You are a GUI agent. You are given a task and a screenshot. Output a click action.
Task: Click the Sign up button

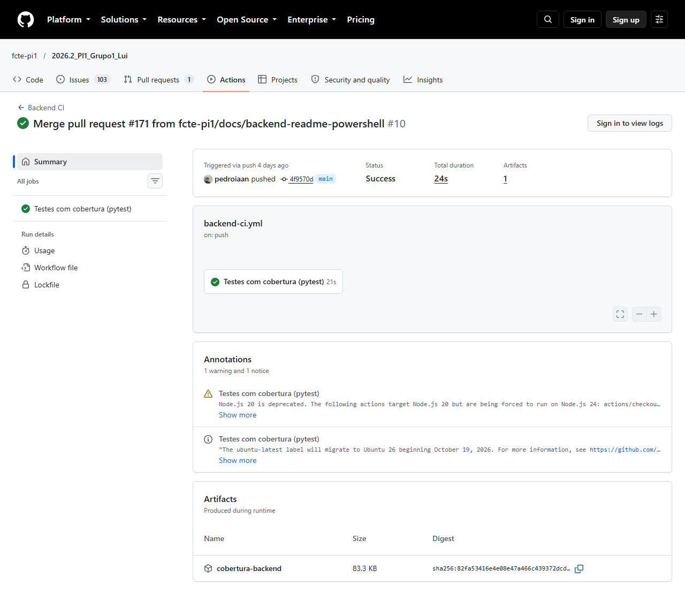point(626,20)
